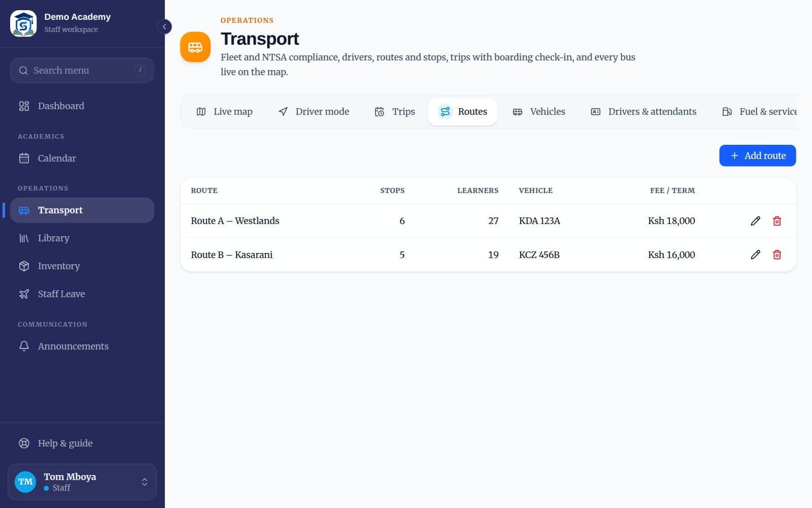Click vehicle plate KCZ 456B
Screen dimensions: 812x508
tap(539, 255)
